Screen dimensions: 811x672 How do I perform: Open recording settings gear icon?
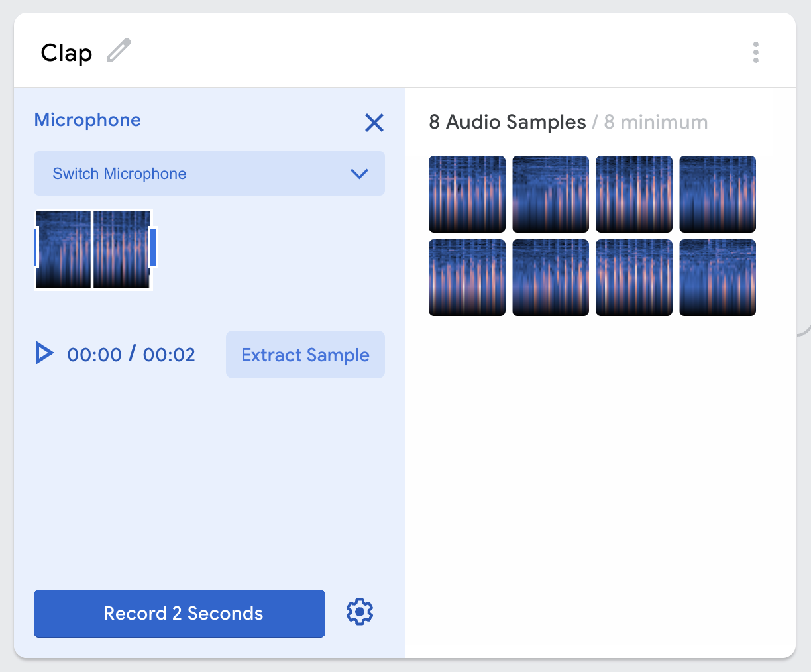click(360, 612)
